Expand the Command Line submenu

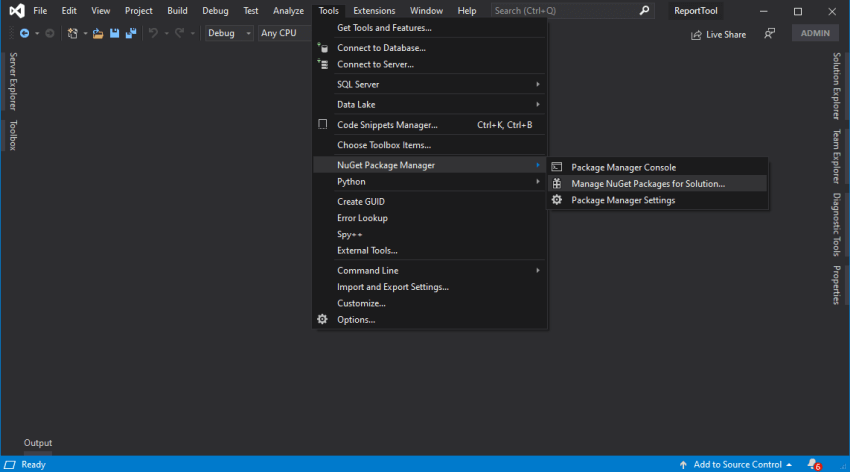point(429,270)
